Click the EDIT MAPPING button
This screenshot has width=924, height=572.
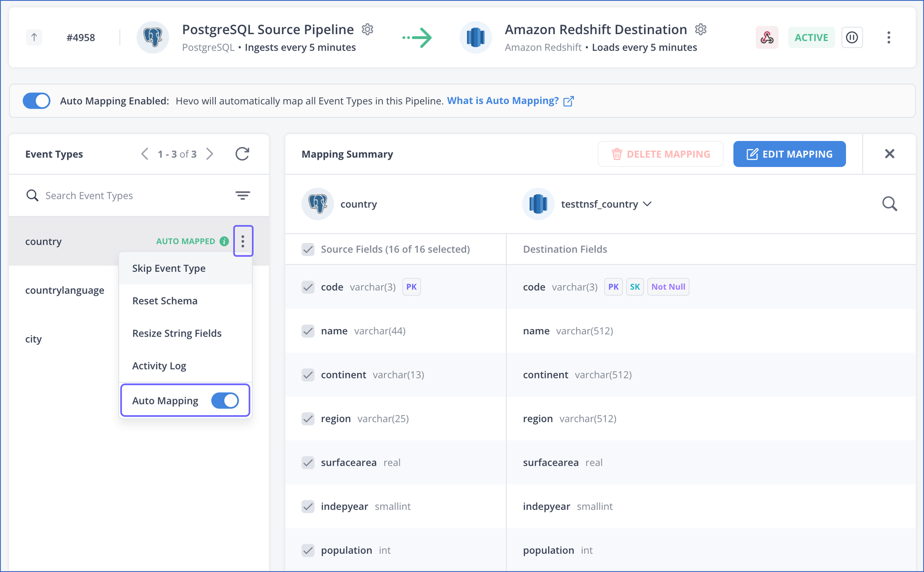click(x=789, y=154)
